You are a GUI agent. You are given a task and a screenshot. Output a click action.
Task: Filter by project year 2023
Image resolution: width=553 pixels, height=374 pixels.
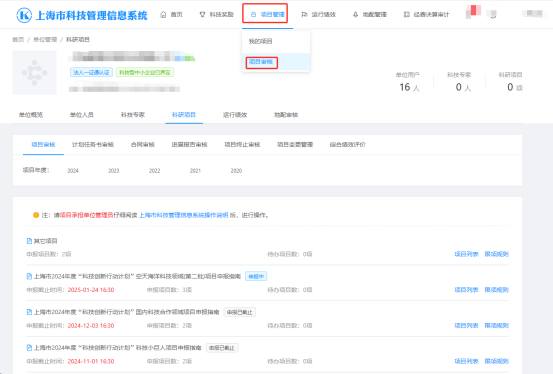tap(114, 171)
